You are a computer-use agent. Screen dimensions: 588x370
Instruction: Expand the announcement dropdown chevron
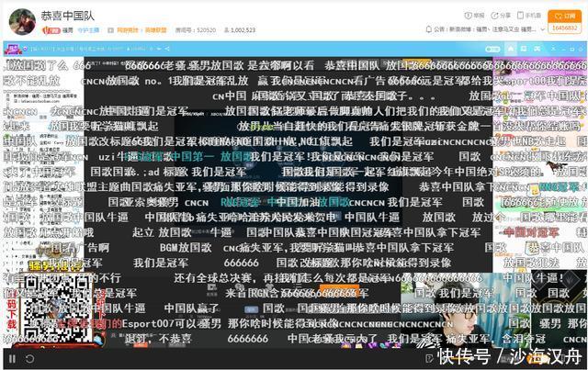(x=542, y=29)
